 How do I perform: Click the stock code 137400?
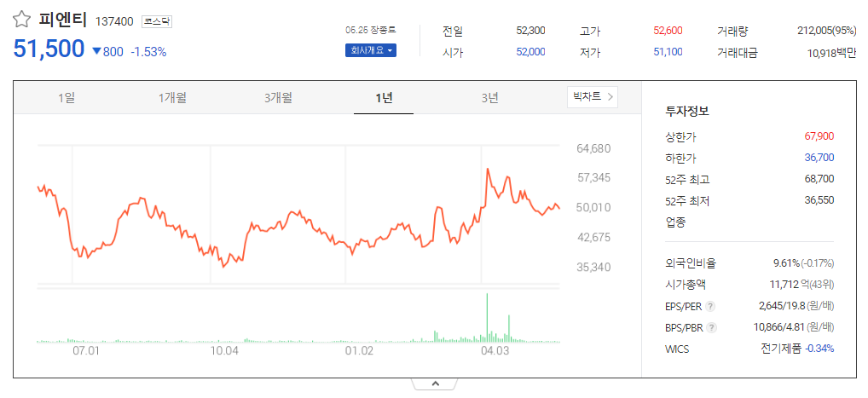click(x=114, y=21)
